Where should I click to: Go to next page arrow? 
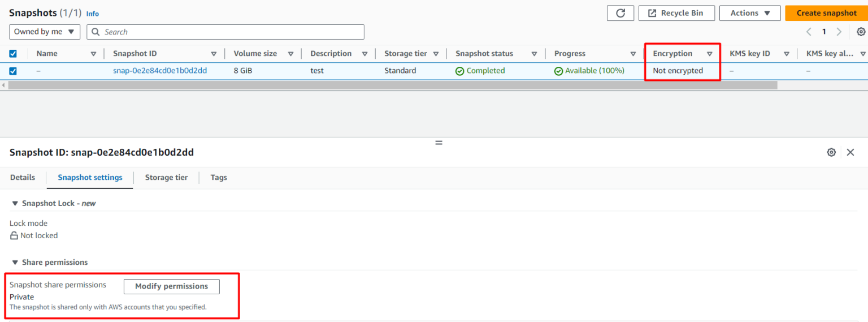[839, 32]
